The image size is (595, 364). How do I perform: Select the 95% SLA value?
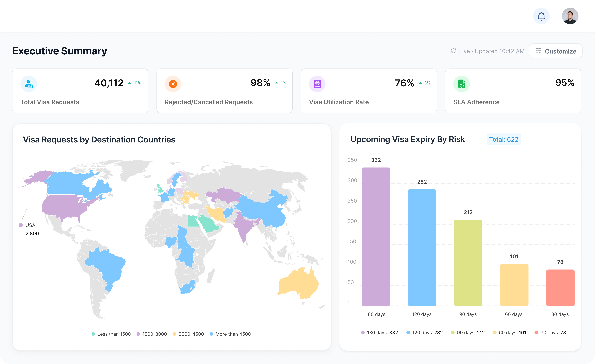tap(565, 83)
